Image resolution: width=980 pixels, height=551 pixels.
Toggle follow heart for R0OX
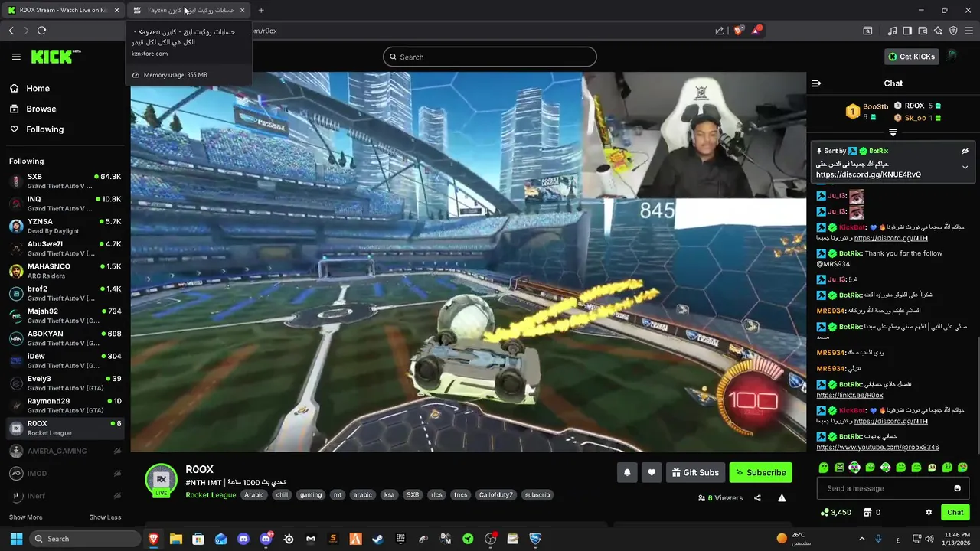pos(652,473)
